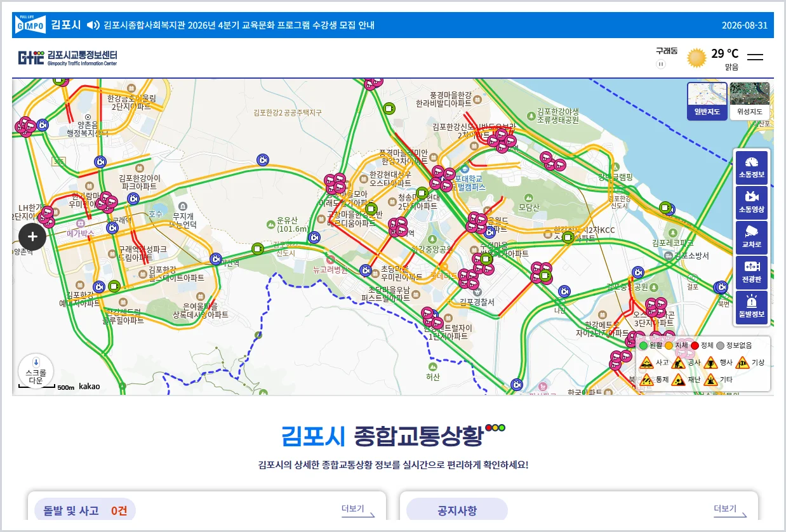Expand the round plus button on map
The width and height of the screenshot is (786, 532).
tap(32, 237)
